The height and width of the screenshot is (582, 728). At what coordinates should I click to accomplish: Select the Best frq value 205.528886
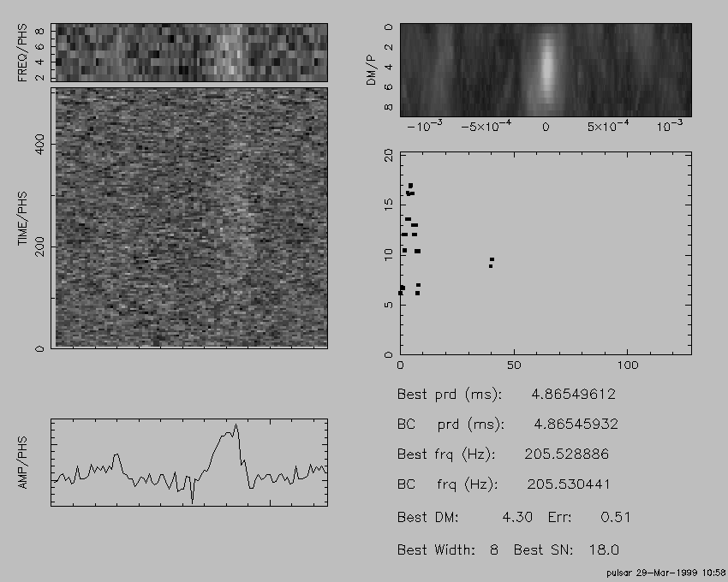566,454
